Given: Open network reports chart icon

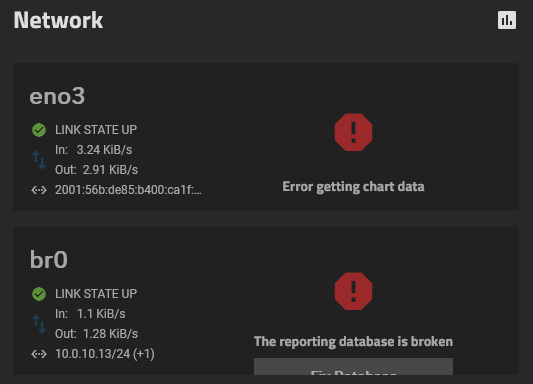Looking at the screenshot, I should pyautogui.click(x=506, y=20).
